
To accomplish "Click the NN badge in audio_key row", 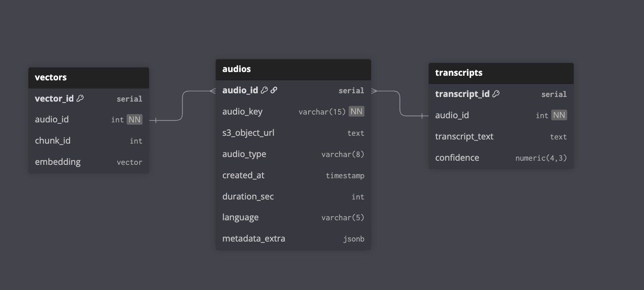I will click(356, 111).
